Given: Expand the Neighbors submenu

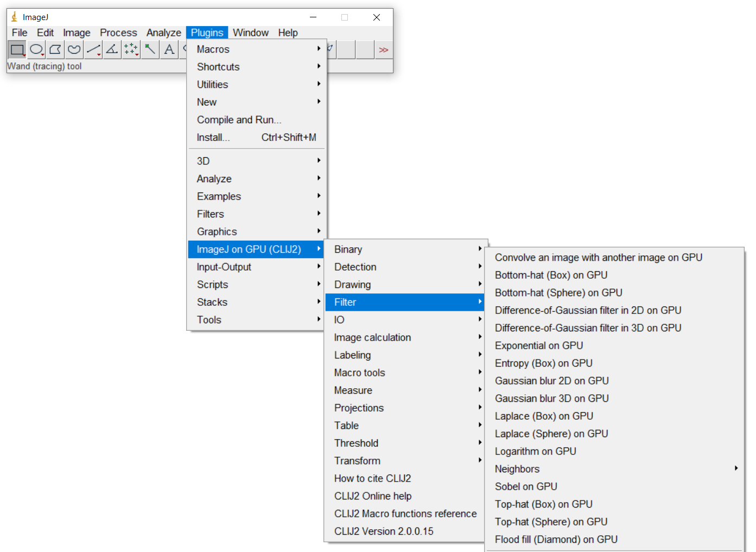Looking at the screenshot, I should [x=614, y=469].
